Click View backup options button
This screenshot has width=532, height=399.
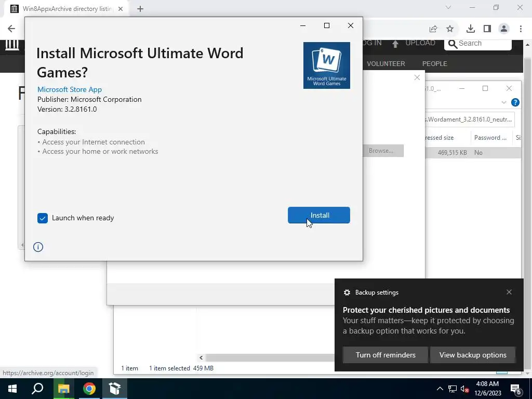[x=473, y=355]
